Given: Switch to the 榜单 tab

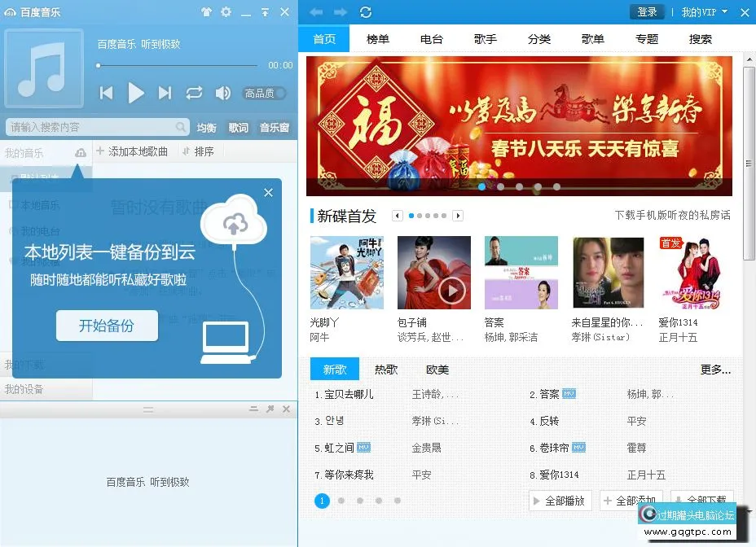Looking at the screenshot, I should click(x=377, y=37).
